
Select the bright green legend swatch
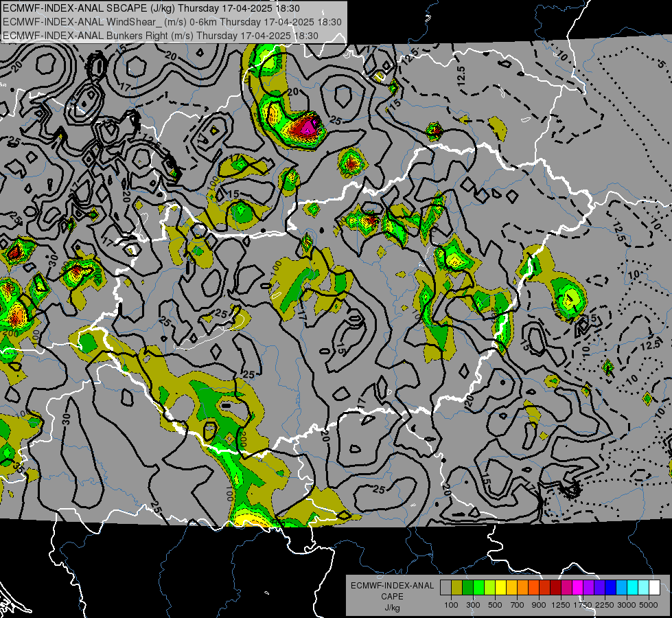point(478,588)
